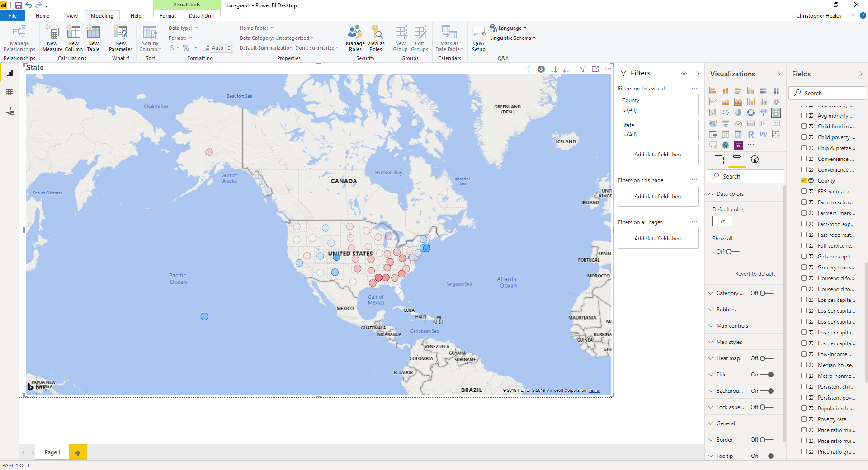Click New Measure in ribbon
The width and height of the screenshot is (868, 470).
tap(52, 39)
